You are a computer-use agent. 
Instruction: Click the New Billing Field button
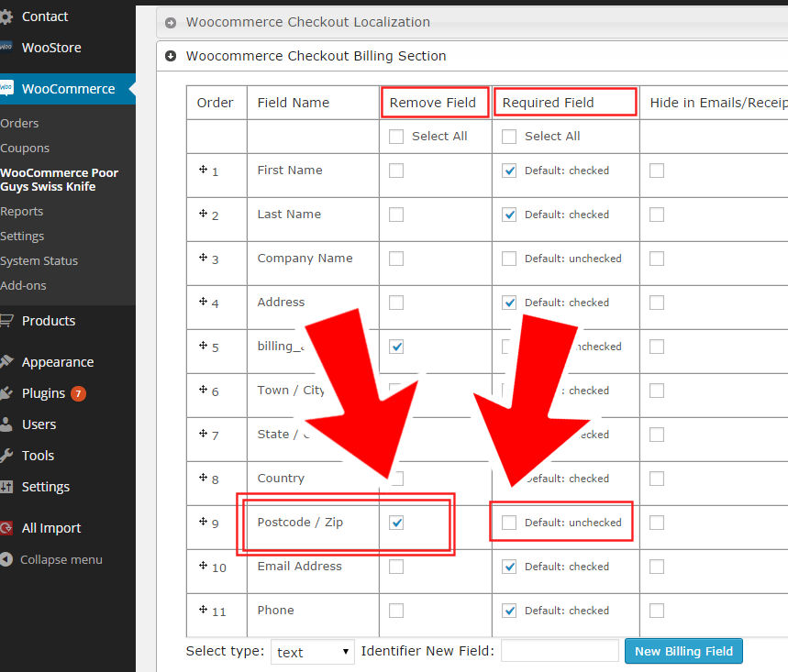point(683,651)
